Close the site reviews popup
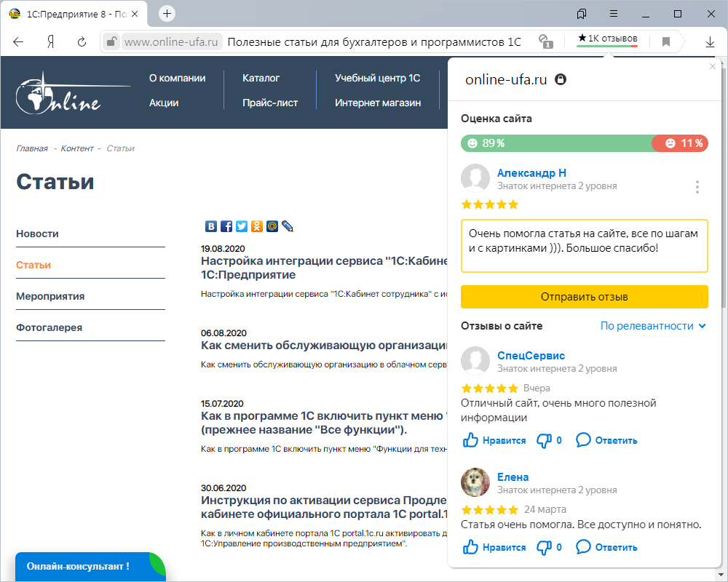 pos(713,66)
